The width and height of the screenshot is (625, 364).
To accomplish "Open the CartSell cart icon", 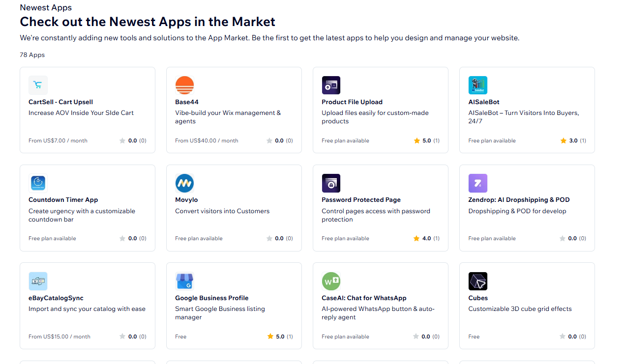I will click(x=38, y=85).
